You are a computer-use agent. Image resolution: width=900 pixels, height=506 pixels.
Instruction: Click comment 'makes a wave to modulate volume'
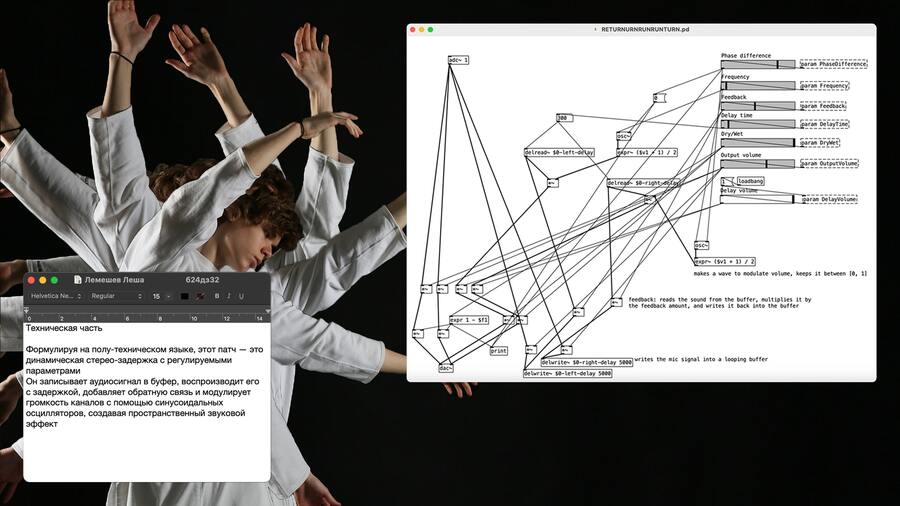(x=780, y=274)
